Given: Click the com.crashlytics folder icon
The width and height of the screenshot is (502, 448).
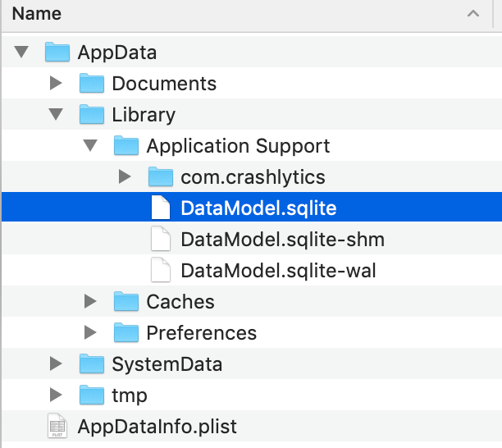Looking at the screenshot, I should [x=161, y=176].
